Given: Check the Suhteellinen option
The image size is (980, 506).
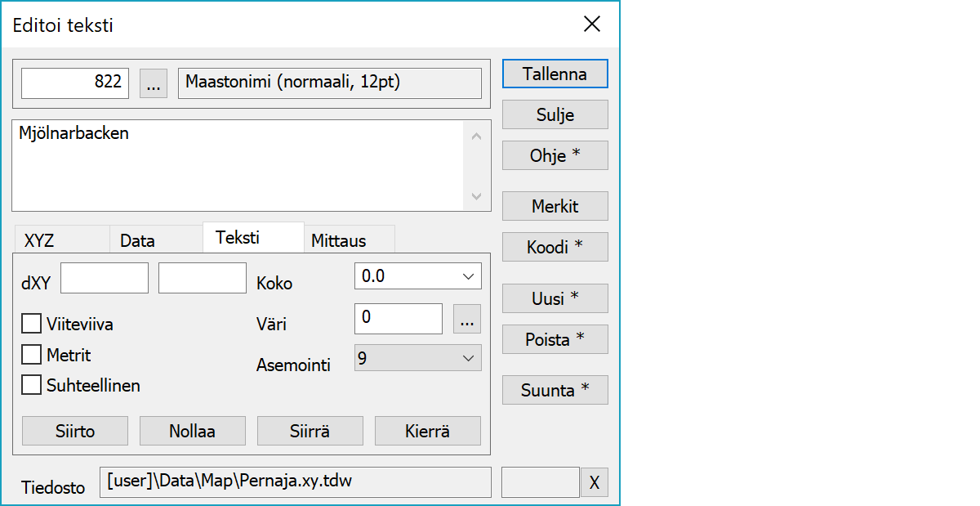Looking at the screenshot, I should pos(32,385).
